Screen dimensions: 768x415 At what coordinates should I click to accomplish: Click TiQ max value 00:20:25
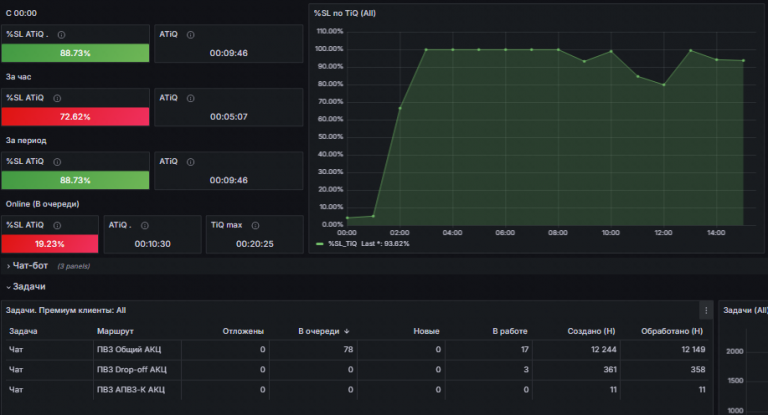click(x=255, y=244)
